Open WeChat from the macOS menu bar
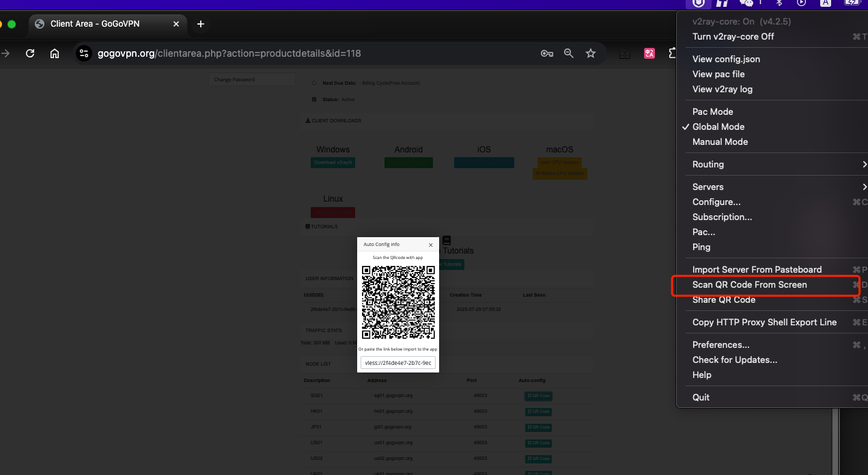Screen dimensions: 868x475 pos(746,3)
